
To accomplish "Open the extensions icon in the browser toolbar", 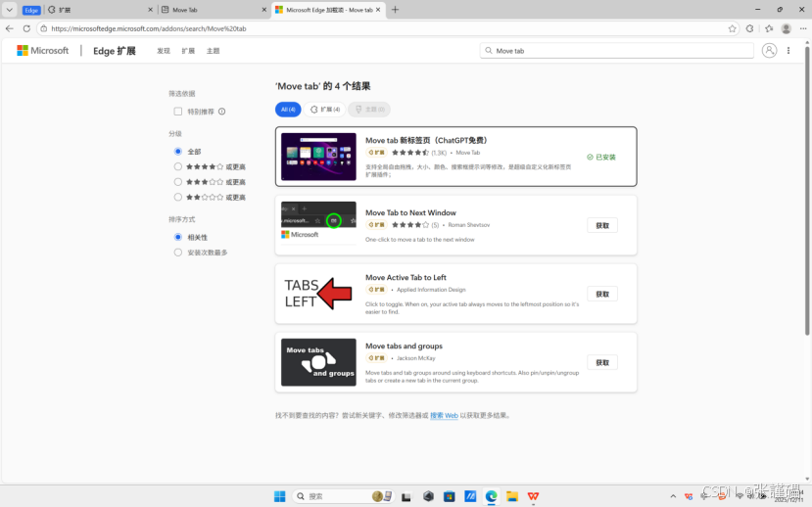I will click(749, 28).
